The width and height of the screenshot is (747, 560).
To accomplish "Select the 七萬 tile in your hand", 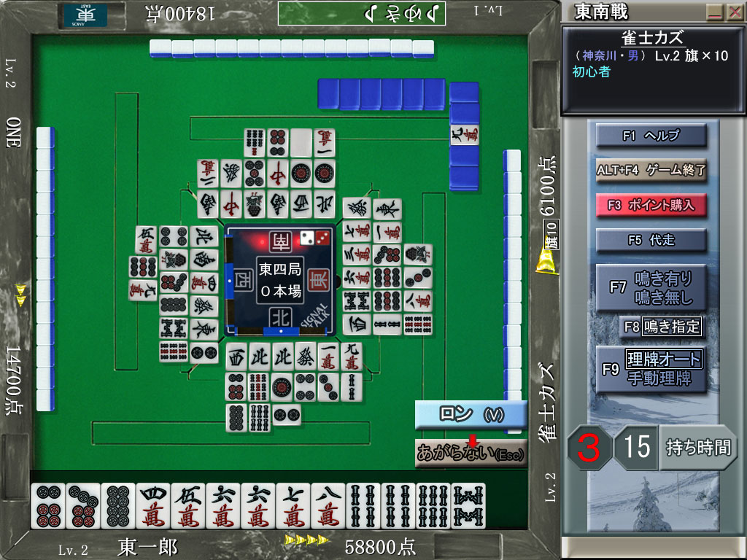I will [x=293, y=505].
